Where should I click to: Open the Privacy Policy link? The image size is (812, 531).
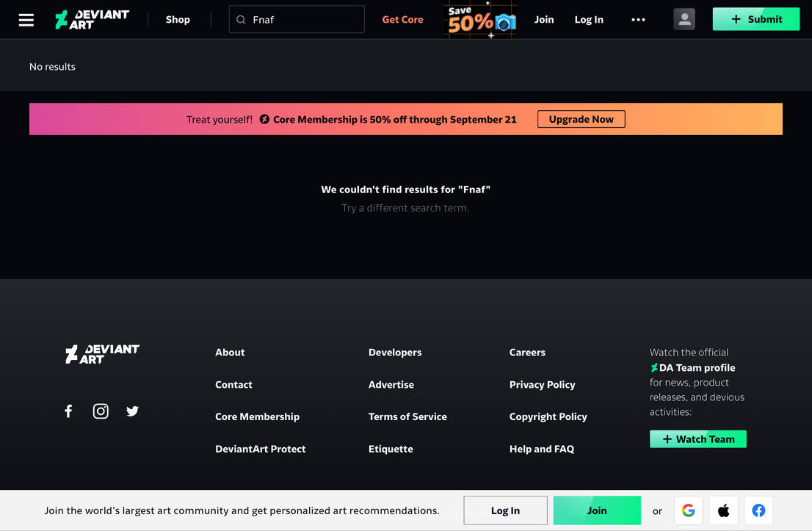[543, 384]
